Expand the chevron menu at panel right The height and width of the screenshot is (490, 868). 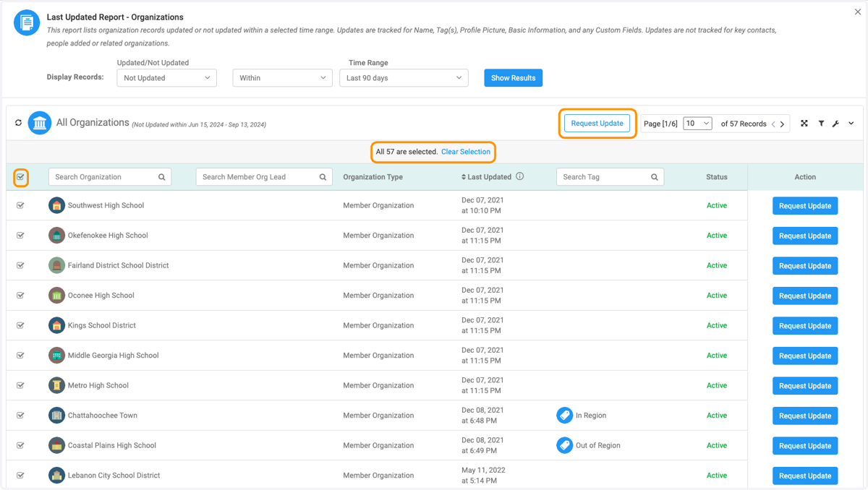[x=851, y=124]
